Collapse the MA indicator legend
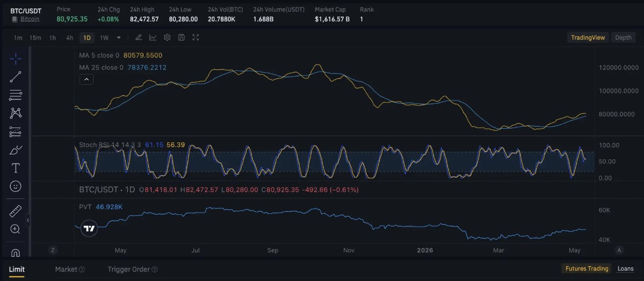 86,79
